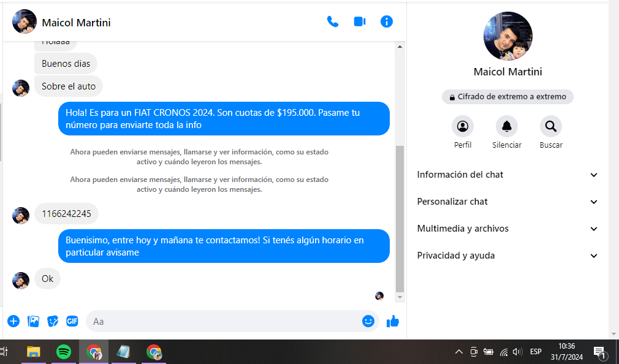Open Perfil of Maicol Martini
This screenshot has height=364, width=619.
click(463, 127)
